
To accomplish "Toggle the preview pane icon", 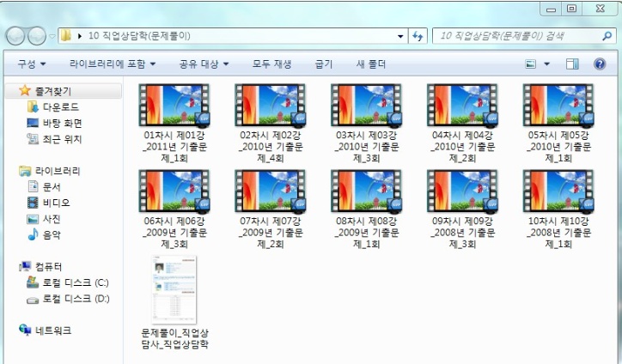I will [572, 64].
